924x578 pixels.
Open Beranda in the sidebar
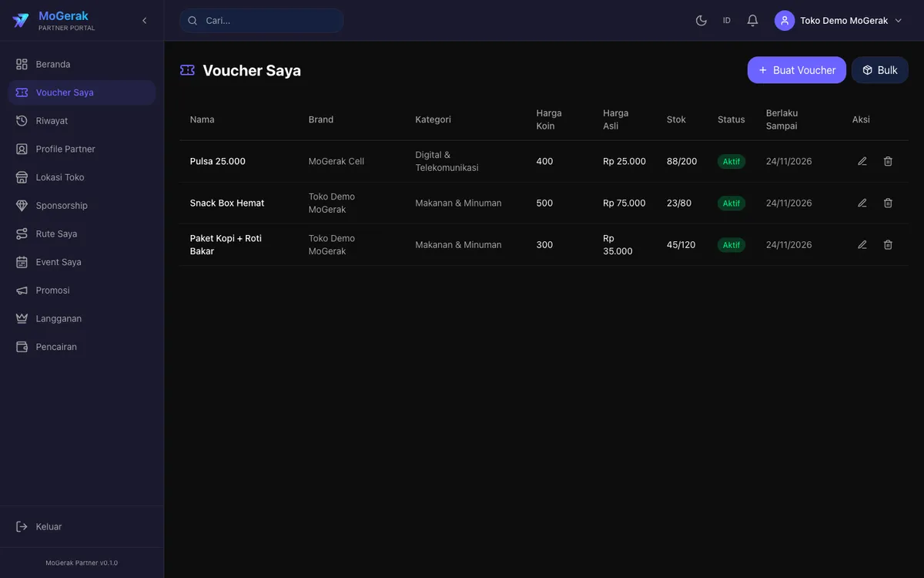pyautogui.click(x=82, y=64)
